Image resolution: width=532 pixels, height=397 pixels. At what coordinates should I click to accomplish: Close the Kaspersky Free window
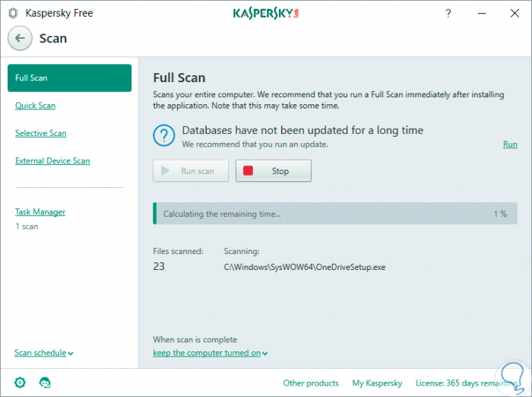[515, 13]
